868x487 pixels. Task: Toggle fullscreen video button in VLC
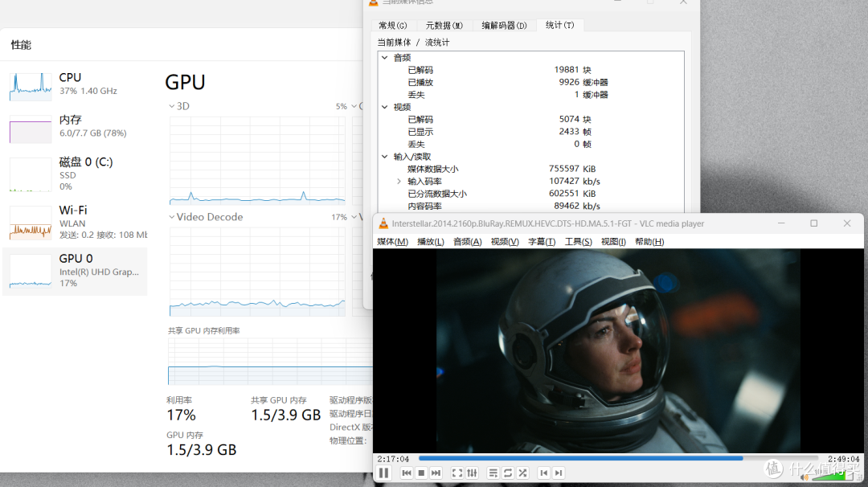coord(457,473)
